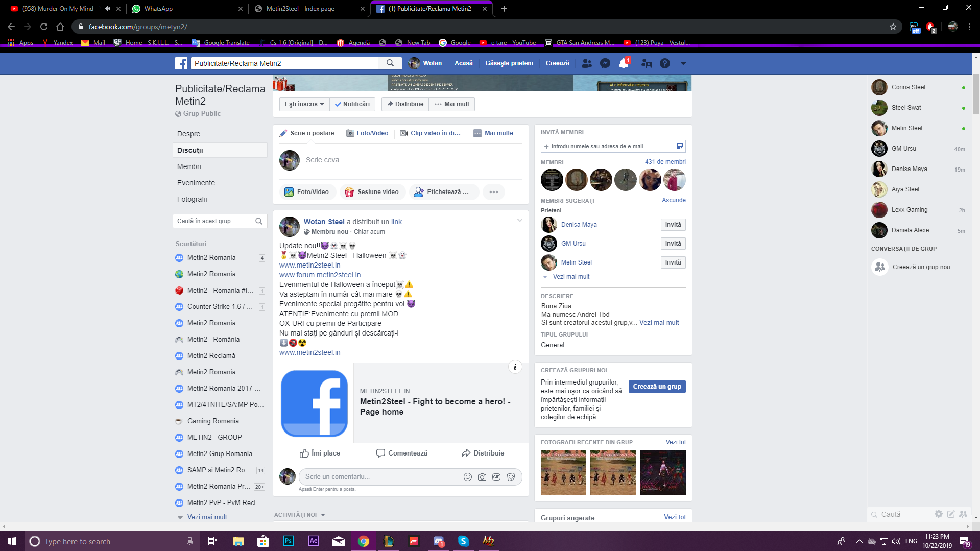Invite Metin Steel to the group
The image size is (980, 551).
(x=673, y=262)
